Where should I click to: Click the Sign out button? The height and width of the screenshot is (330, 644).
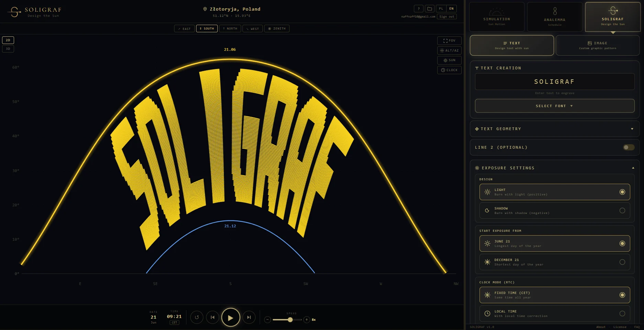447,16
